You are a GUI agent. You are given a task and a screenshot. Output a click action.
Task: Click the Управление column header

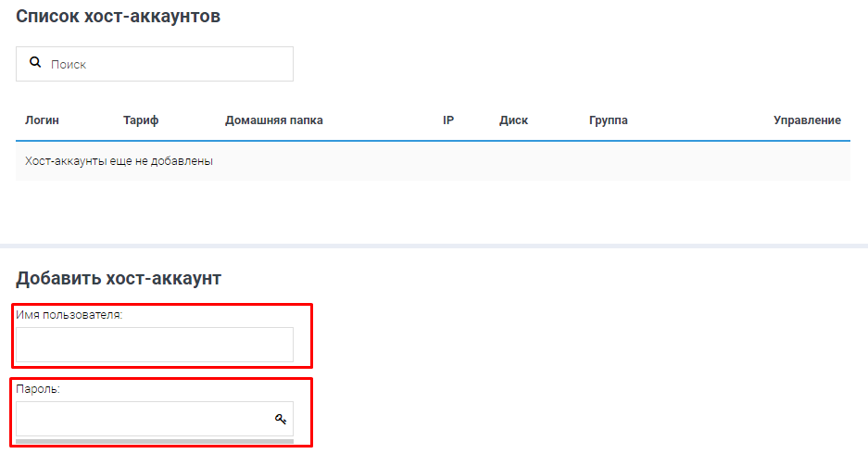coord(807,120)
